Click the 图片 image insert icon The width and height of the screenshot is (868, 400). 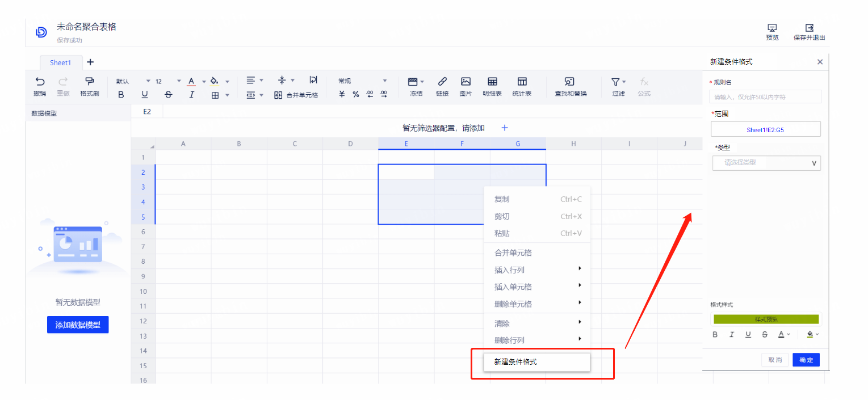tap(466, 82)
